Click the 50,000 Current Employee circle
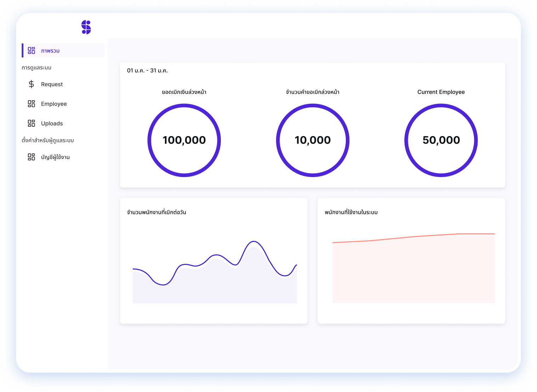 coord(441,140)
